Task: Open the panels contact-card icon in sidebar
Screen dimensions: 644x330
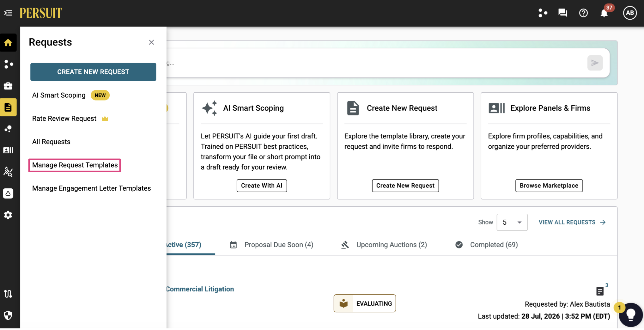Action: (8, 150)
